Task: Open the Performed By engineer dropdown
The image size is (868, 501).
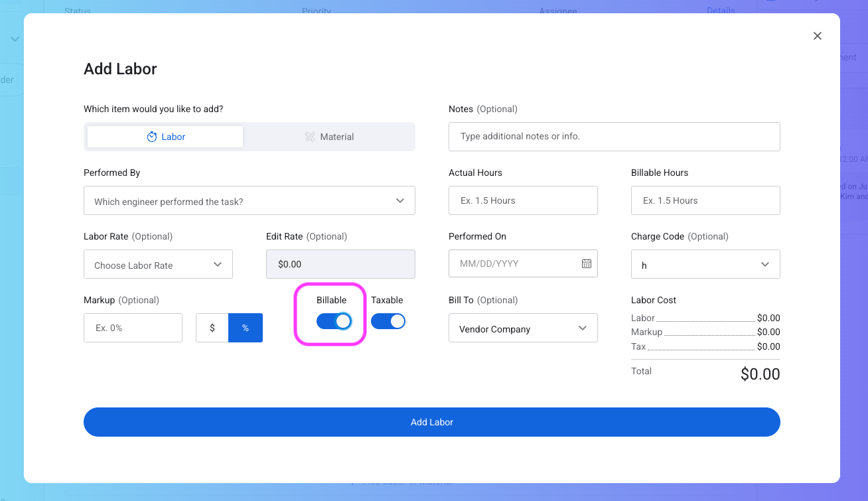Action: [x=249, y=200]
